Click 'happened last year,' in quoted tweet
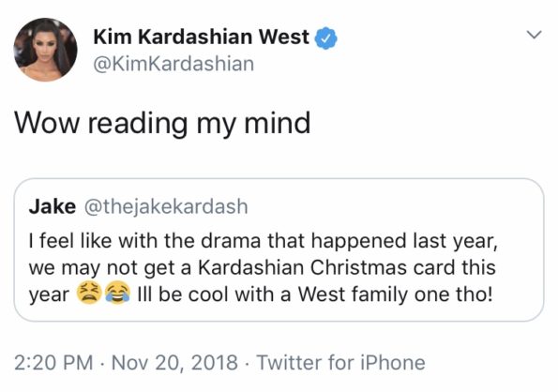 [x=404, y=242]
